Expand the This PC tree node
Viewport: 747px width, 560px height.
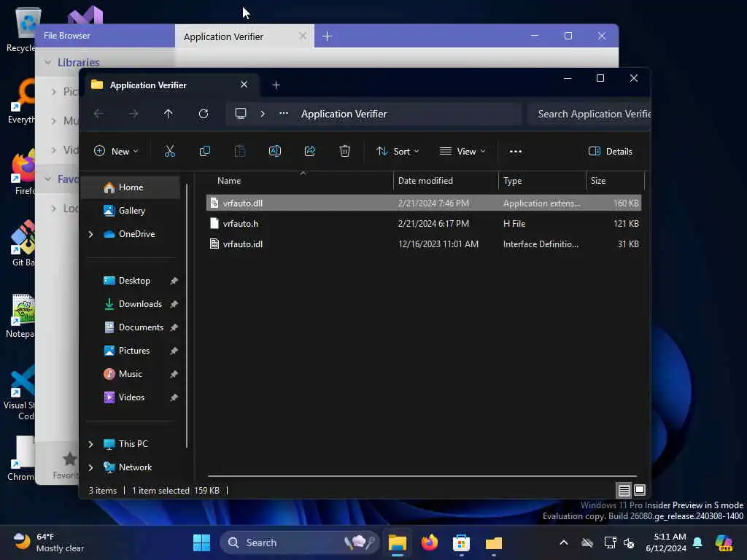(90, 444)
